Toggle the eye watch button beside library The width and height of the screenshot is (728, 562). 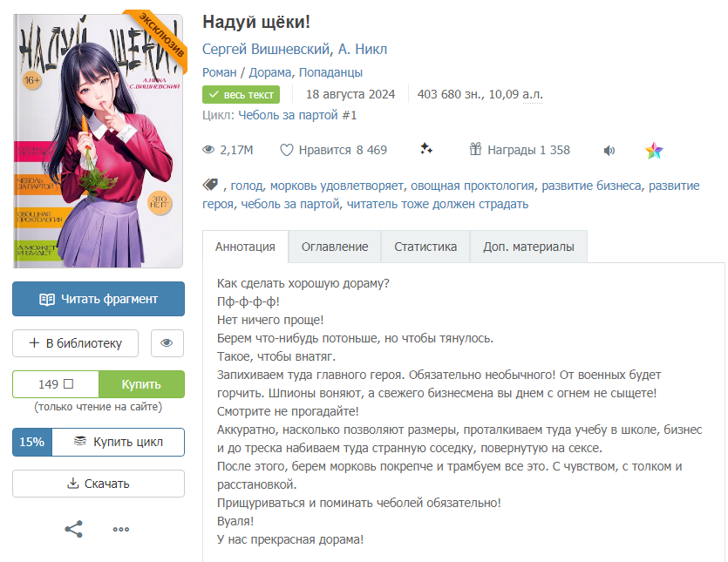click(x=167, y=343)
